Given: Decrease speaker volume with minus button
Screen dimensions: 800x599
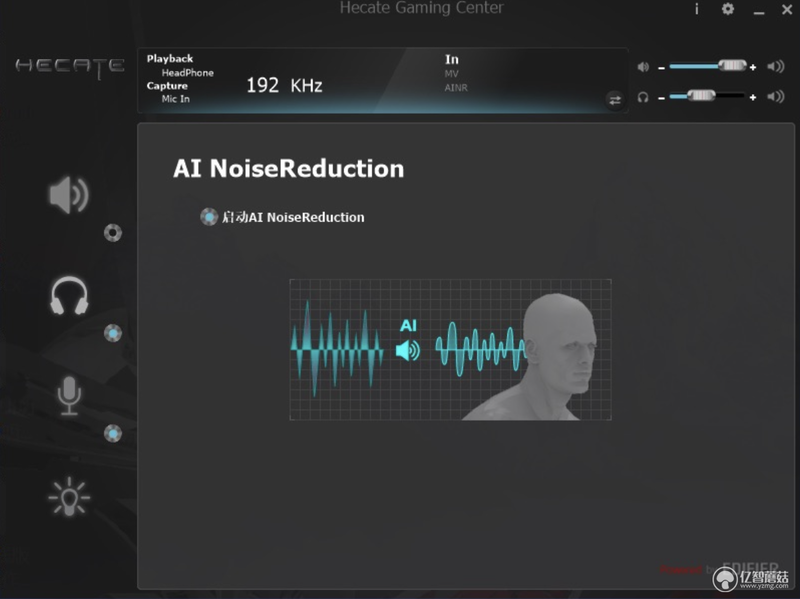Looking at the screenshot, I should pos(661,67).
